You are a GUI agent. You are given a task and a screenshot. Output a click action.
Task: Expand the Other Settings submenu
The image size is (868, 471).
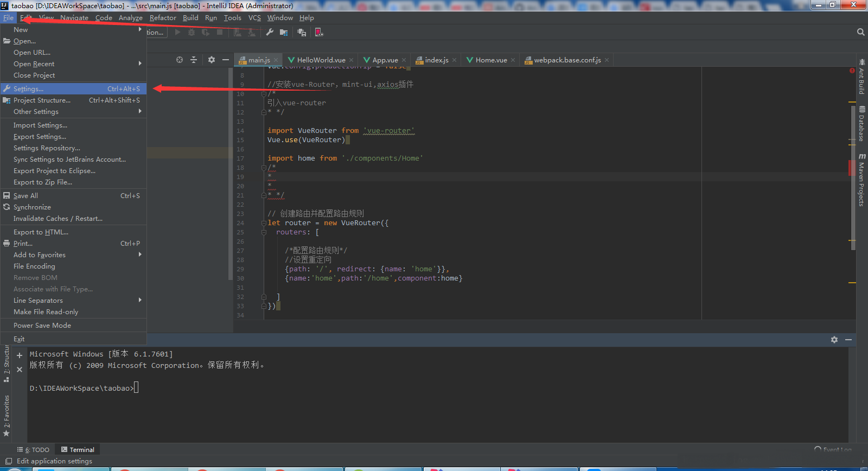pyautogui.click(x=36, y=112)
